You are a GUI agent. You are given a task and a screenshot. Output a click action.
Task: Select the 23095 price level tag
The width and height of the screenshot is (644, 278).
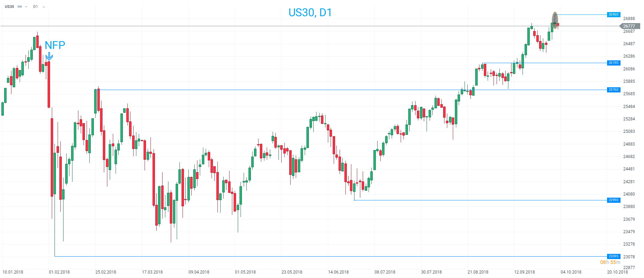coord(614,256)
